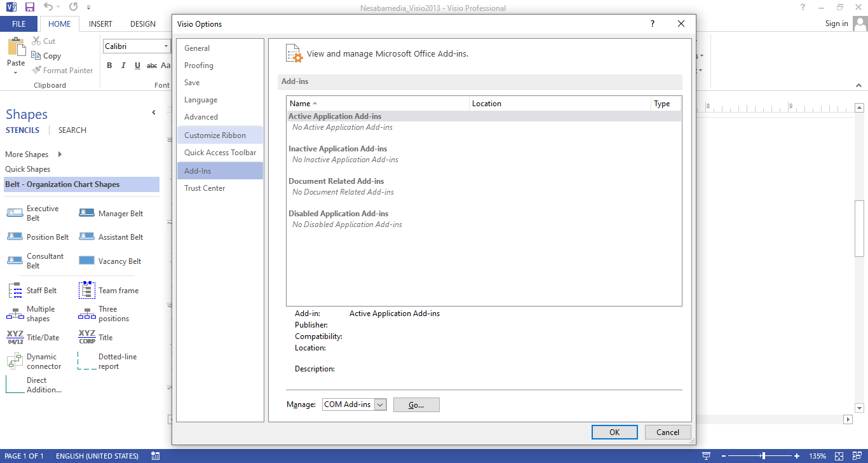Click the Save icon in quick access toolbar
This screenshot has width=868, height=463.
tap(29, 7)
